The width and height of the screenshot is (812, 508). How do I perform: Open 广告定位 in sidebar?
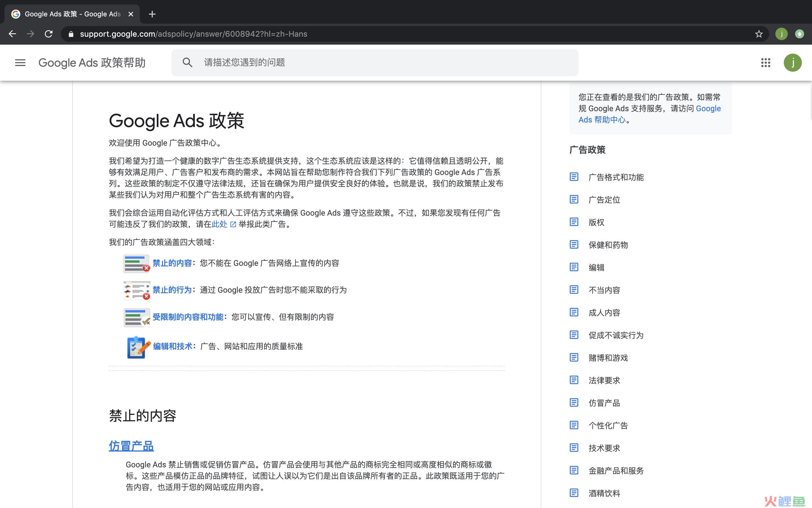tap(604, 200)
